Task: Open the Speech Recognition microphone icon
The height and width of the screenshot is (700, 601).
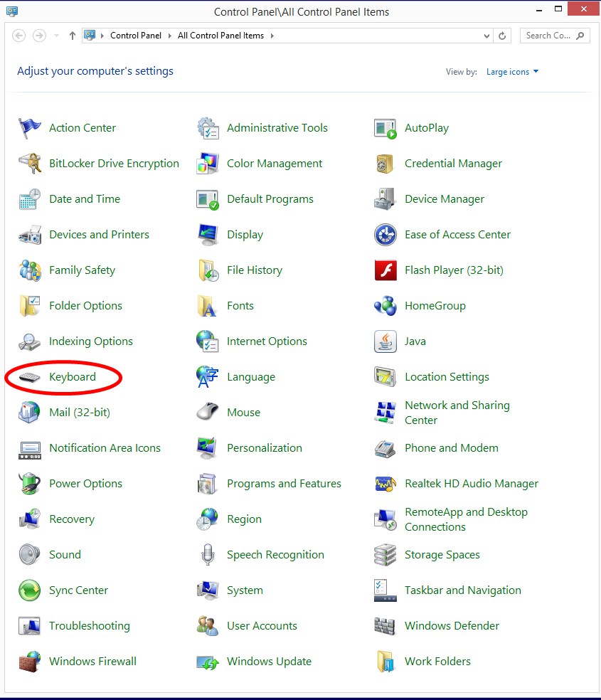Action: coord(208,555)
